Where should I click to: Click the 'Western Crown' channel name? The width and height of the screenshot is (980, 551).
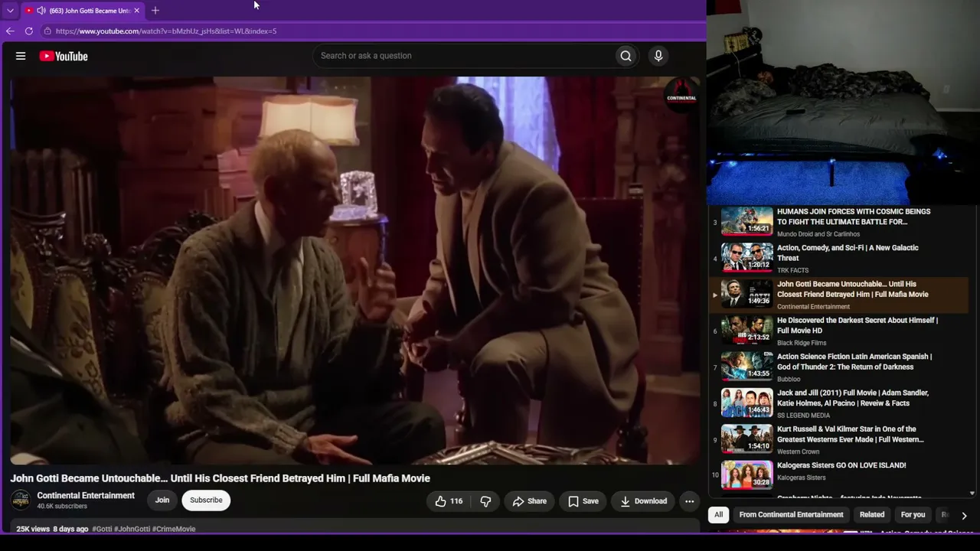click(799, 452)
